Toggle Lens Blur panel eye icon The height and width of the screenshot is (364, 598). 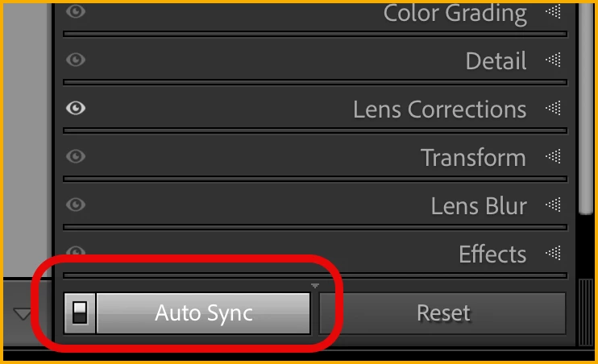coord(76,205)
